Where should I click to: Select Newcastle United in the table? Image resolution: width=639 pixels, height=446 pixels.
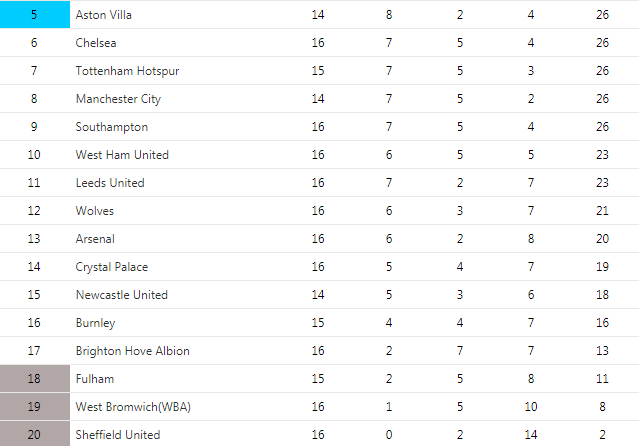tap(121, 295)
